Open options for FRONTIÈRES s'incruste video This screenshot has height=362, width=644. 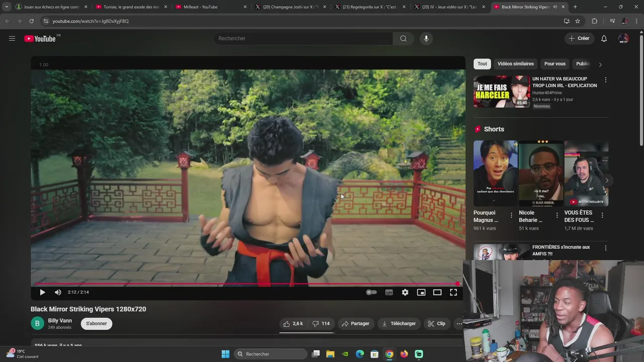(x=606, y=248)
